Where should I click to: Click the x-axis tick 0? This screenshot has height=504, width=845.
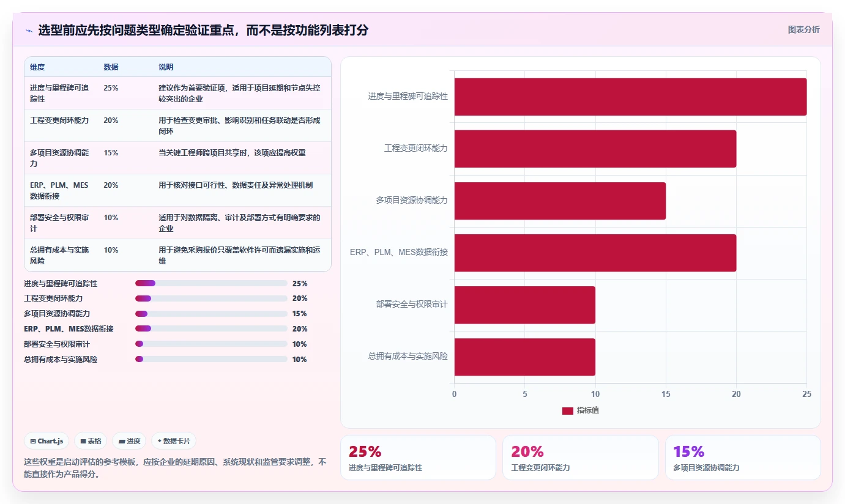[454, 395]
